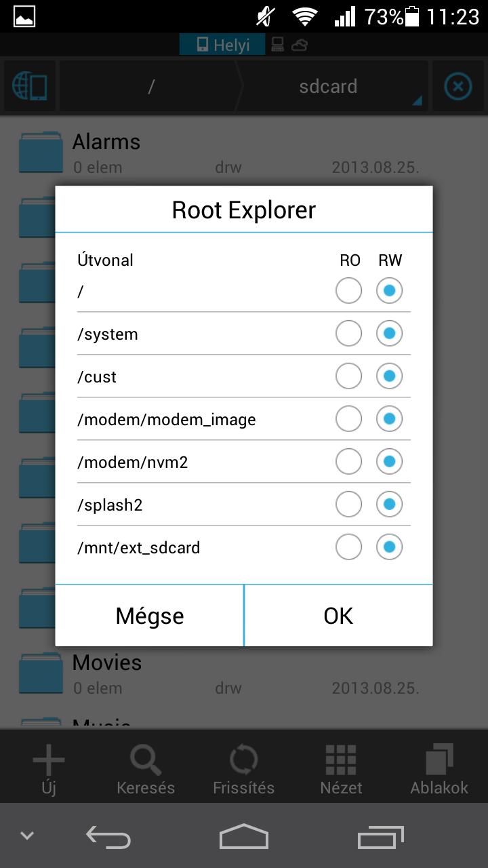The width and height of the screenshot is (488, 868).
Task: Open the Alarms folder
Action: (244, 153)
